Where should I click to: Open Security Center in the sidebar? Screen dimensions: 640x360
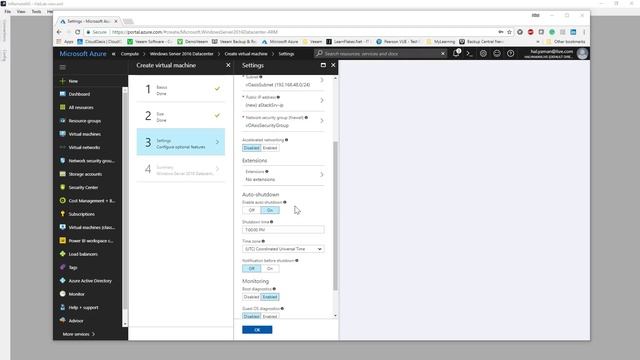pos(83,188)
